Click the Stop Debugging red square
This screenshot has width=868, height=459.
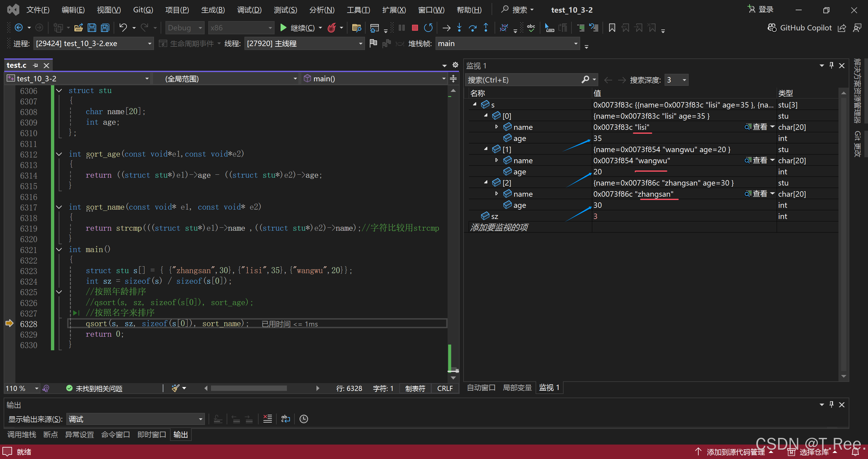pos(415,28)
